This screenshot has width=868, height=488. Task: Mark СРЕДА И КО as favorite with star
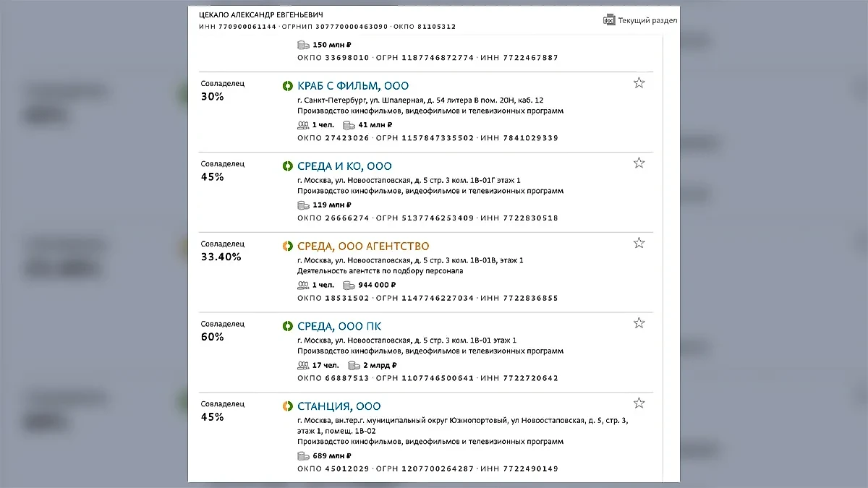(639, 163)
